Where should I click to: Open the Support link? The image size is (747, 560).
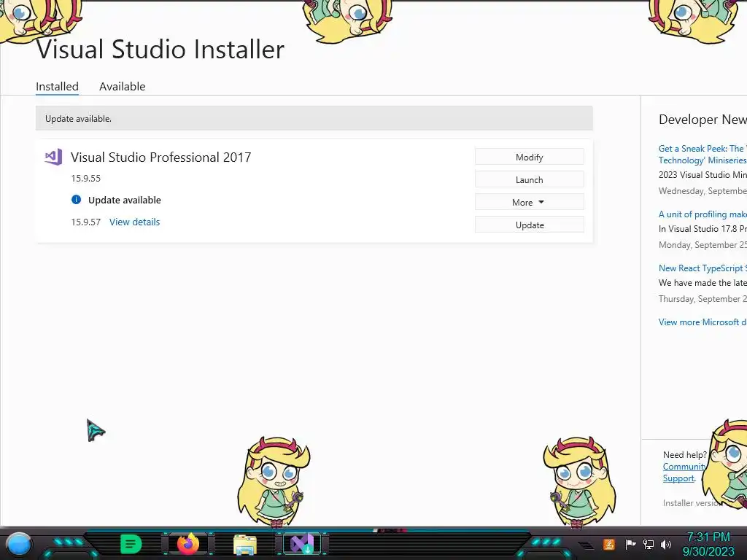[x=678, y=478]
